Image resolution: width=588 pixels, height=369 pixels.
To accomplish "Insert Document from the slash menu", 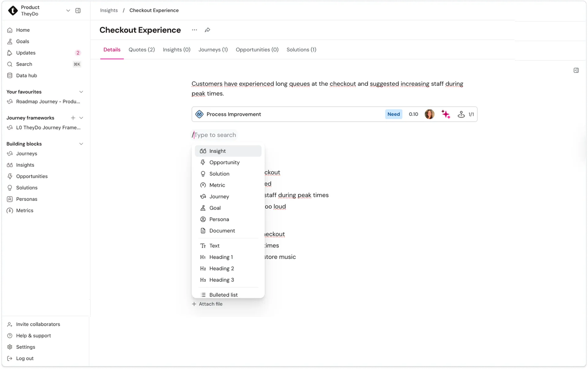I will click(x=228, y=231).
